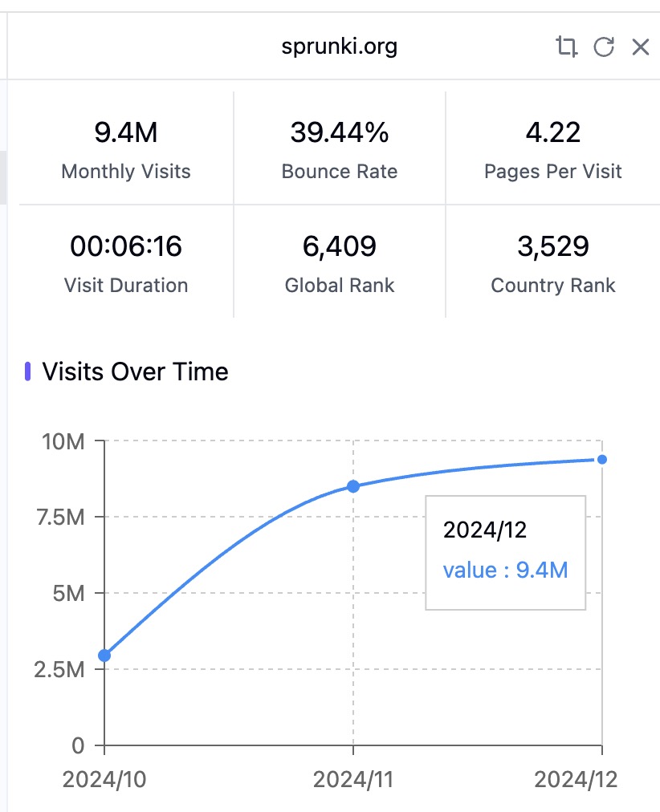
Task: Click the Country Rank label
Action: 552,286
